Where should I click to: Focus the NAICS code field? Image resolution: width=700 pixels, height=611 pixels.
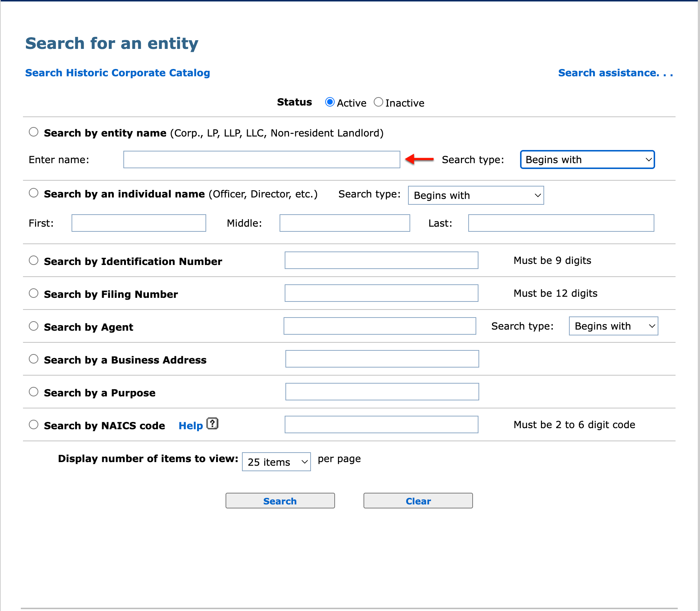pyautogui.click(x=381, y=424)
